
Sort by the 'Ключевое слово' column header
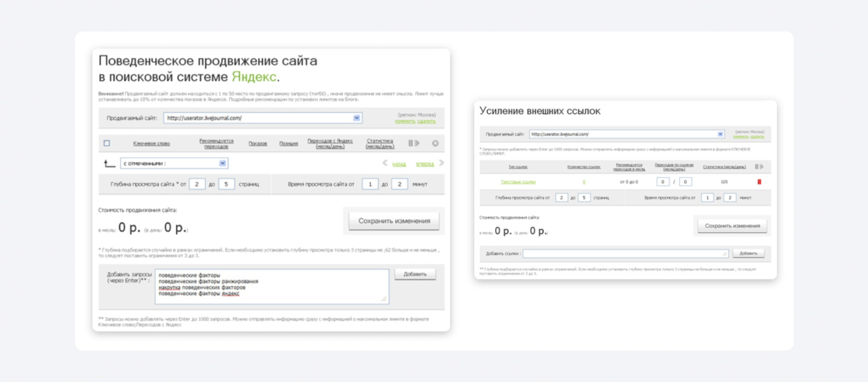pos(151,144)
